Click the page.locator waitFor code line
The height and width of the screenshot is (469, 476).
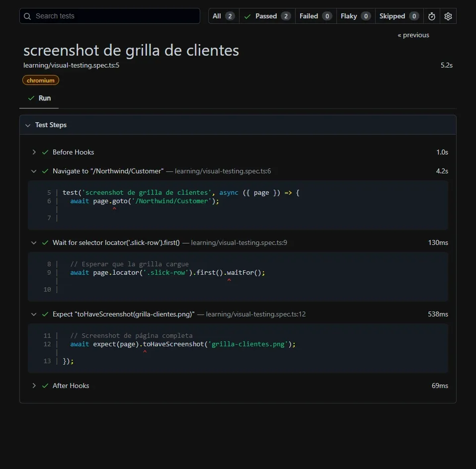coord(167,273)
